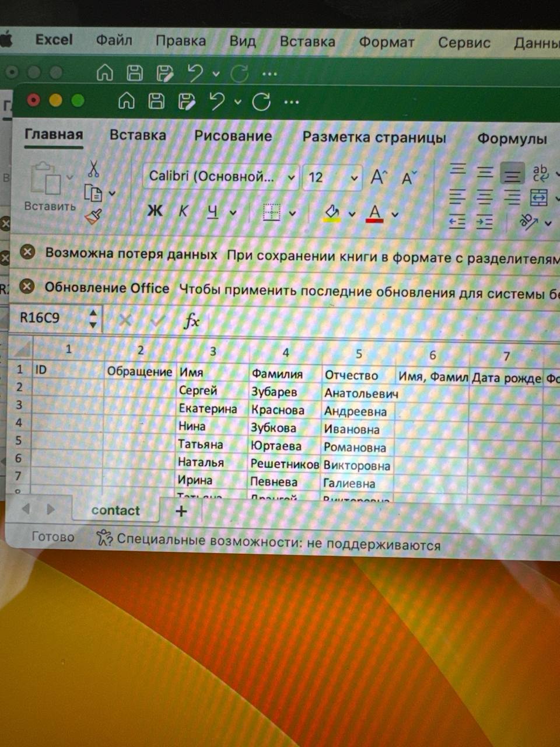Image resolution: width=560 pixels, height=747 pixels.
Task: Open the Файл menu in menu bar
Action: coord(114,40)
